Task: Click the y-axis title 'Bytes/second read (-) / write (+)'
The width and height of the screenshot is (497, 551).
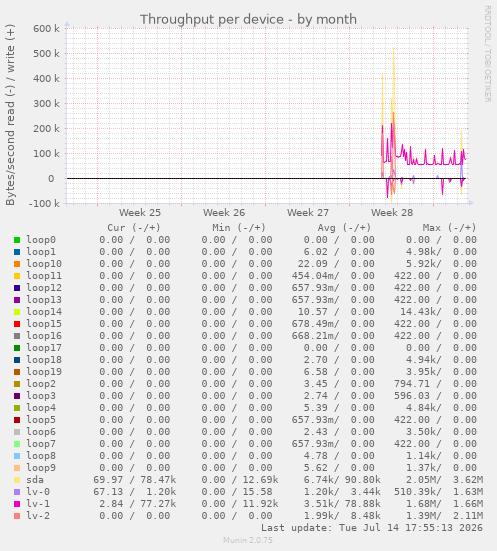Action: click(10, 115)
